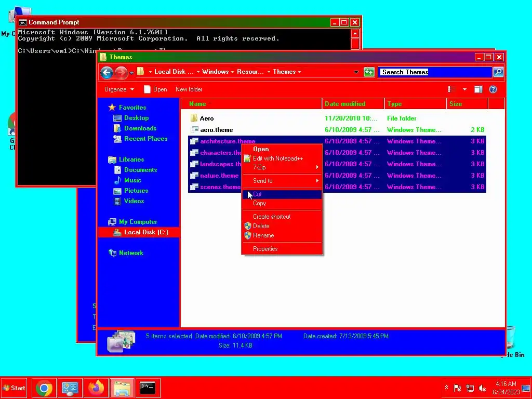
Task: Choose Rename from context menu
Action: click(x=282, y=235)
